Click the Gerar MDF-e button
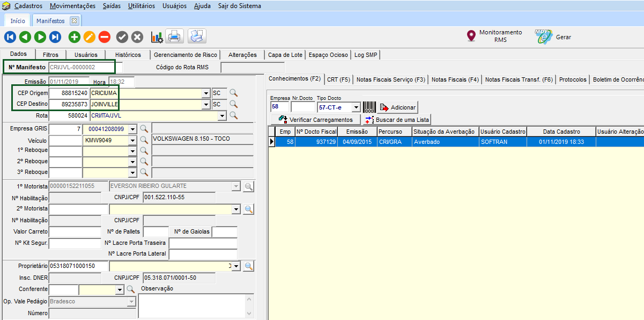The width and height of the screenshot is (644, 320). pyautogui.click(x=553, y=37)
